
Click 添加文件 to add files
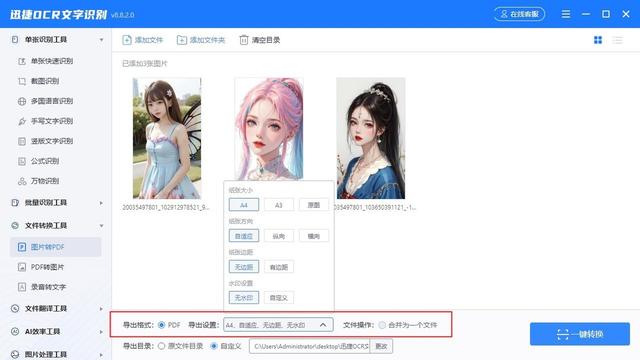[x=142, y=40]
